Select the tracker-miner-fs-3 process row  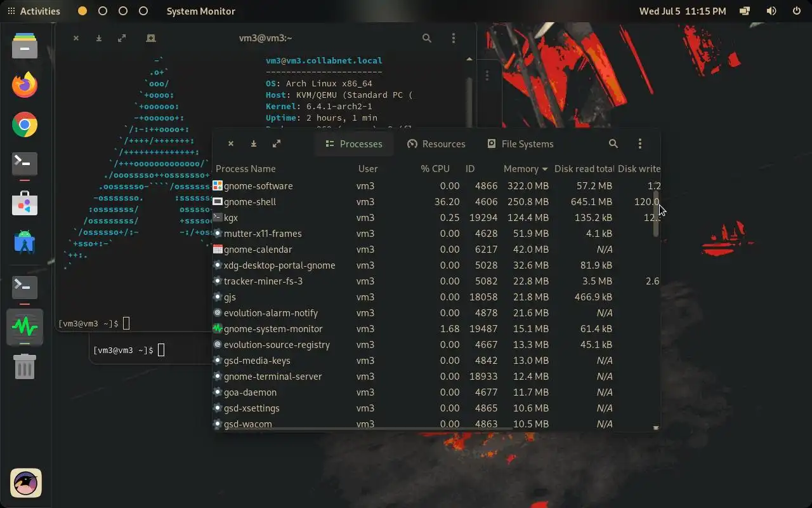tap(436, 281)
